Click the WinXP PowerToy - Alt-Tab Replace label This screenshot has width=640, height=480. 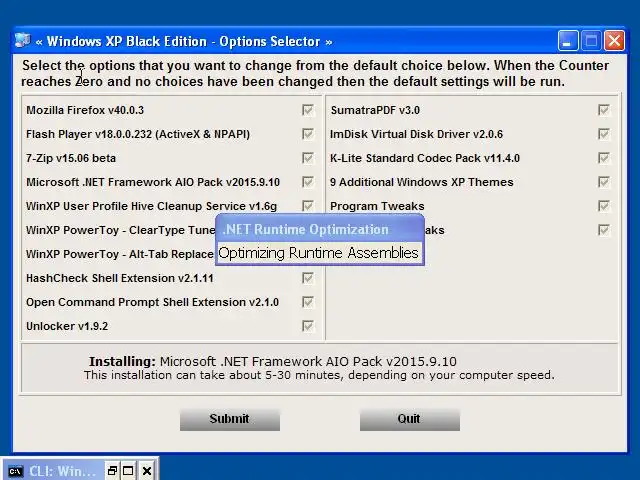point(120,254)
